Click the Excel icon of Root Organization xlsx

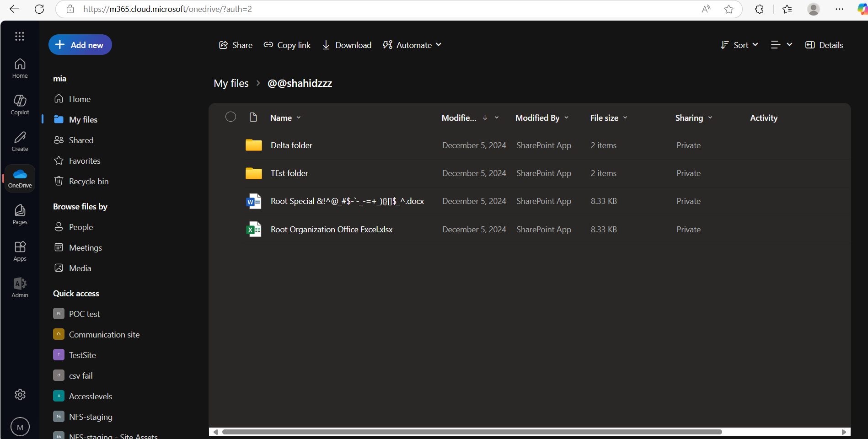tap(253, 229)
